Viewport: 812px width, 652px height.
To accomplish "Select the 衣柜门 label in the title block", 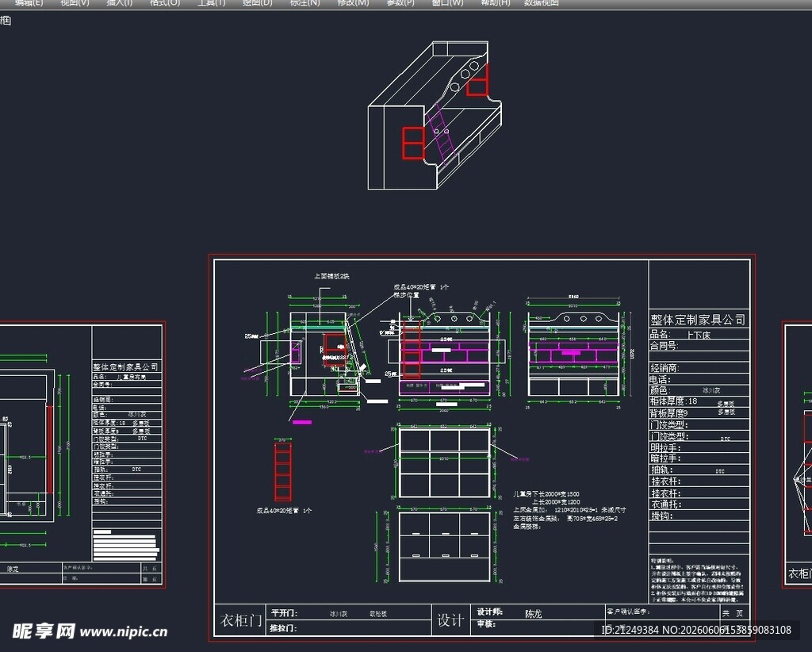I will tap(241, 620).
